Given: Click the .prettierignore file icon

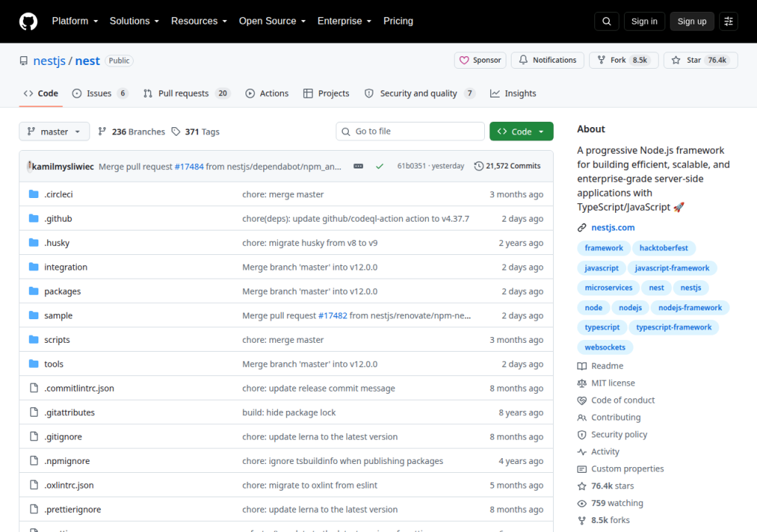Looking at the screenshot, I should click(33, 509).
